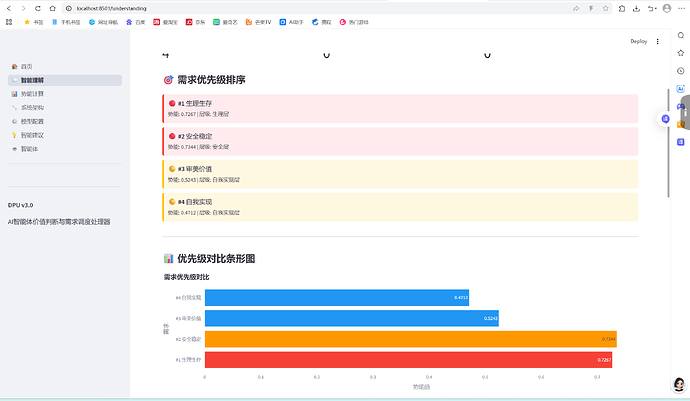The image size is (690, 401).
Task: Open the history clock in browser side panel
Action: [x=681, y=70]
